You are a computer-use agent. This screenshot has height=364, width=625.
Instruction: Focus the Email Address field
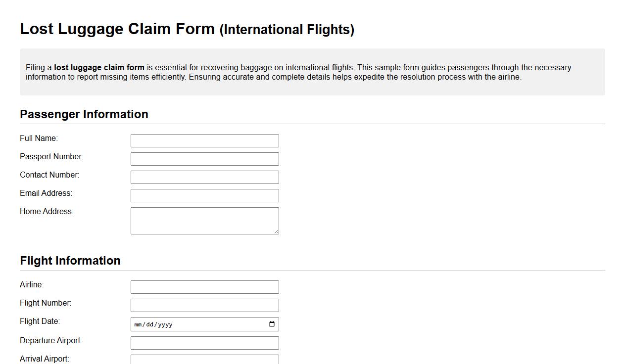click(x=204, y=195)
